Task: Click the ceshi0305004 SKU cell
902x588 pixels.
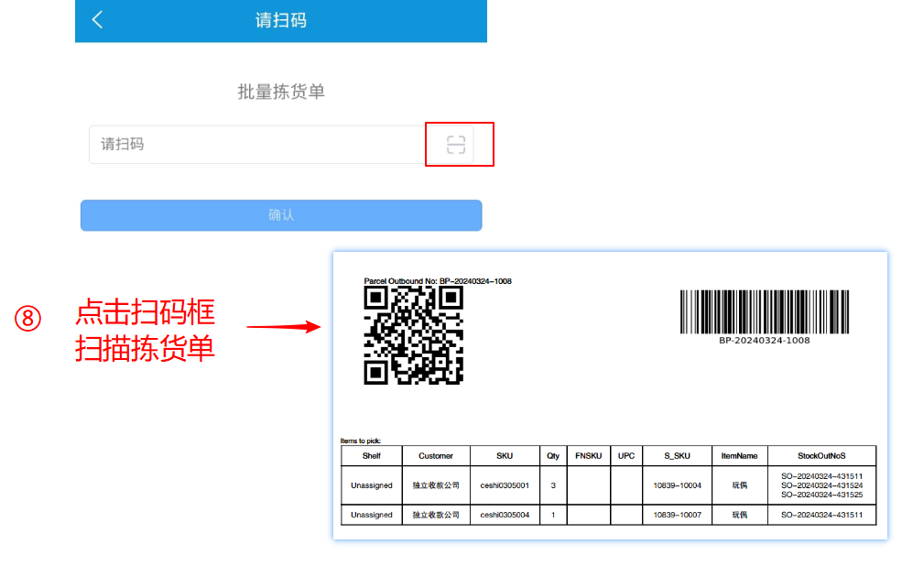Action: (x=505, y=515)
